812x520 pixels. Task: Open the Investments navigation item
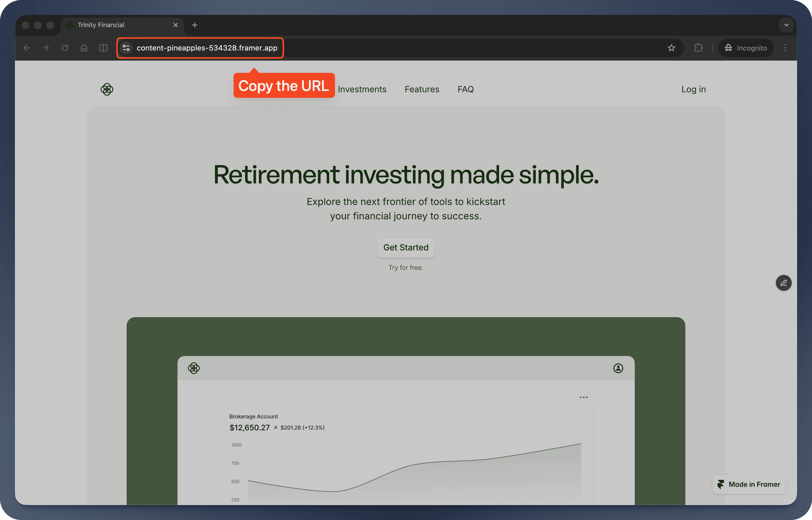[362, 89]
